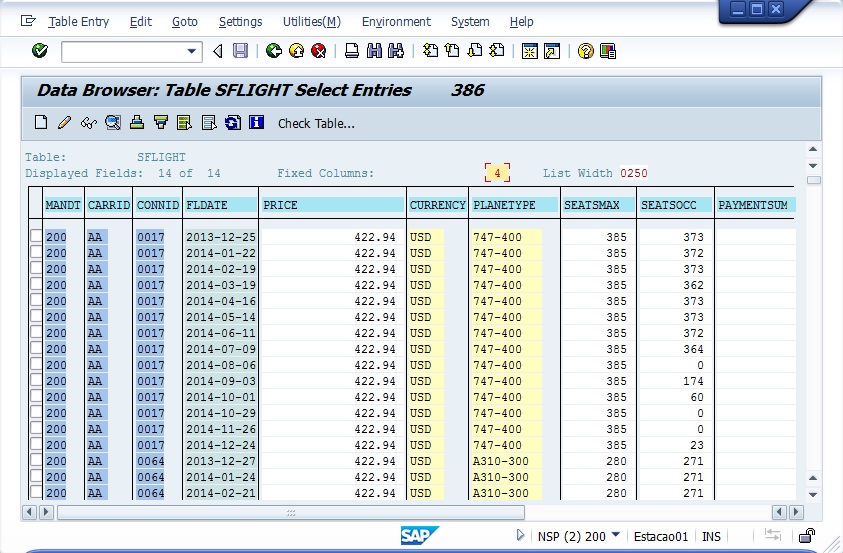843x553 pixels.
Task: Click the Print icon in toolbar
Action: tap(351, 51)
